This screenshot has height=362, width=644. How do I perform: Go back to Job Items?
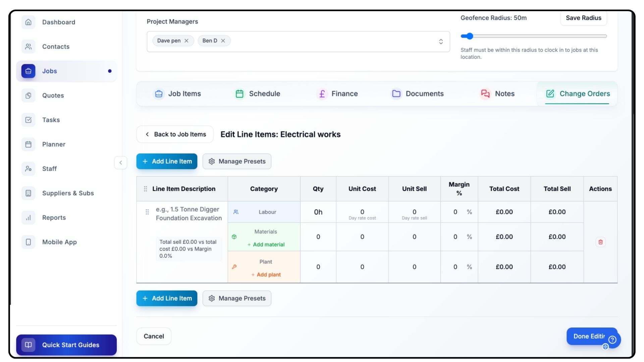(x=175, y=134)
